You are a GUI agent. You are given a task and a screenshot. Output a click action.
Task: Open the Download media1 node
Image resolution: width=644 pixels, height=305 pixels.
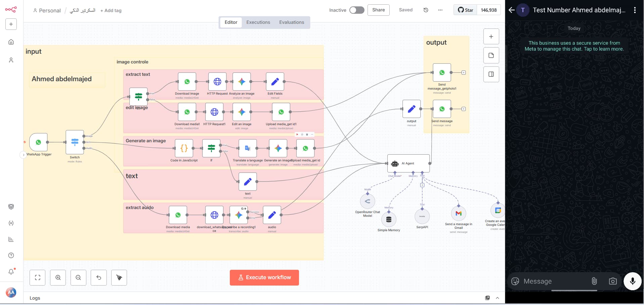(187, 112)
